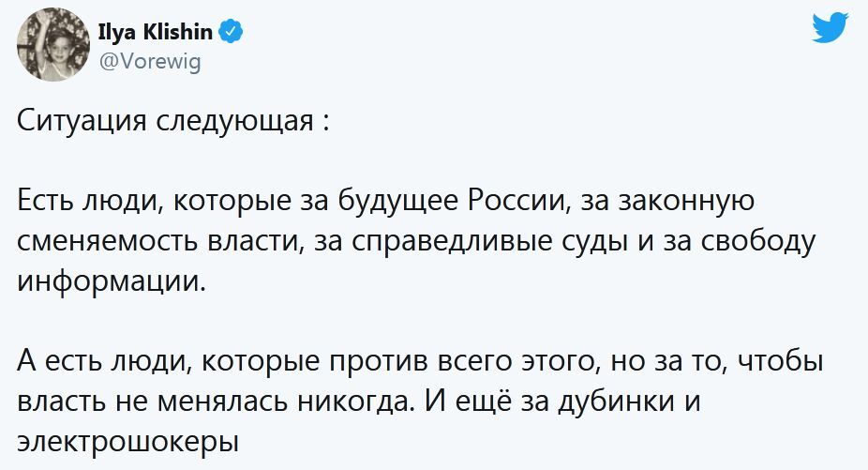
Task: Click the blue verified badge
Action: 232,35
